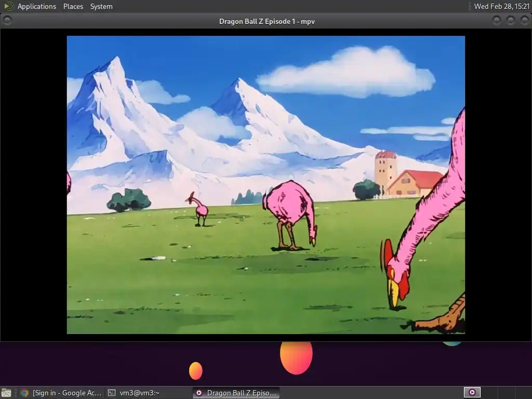Open the Places menu
Viewport: 532px width, 399px height.
click(73, 6)
